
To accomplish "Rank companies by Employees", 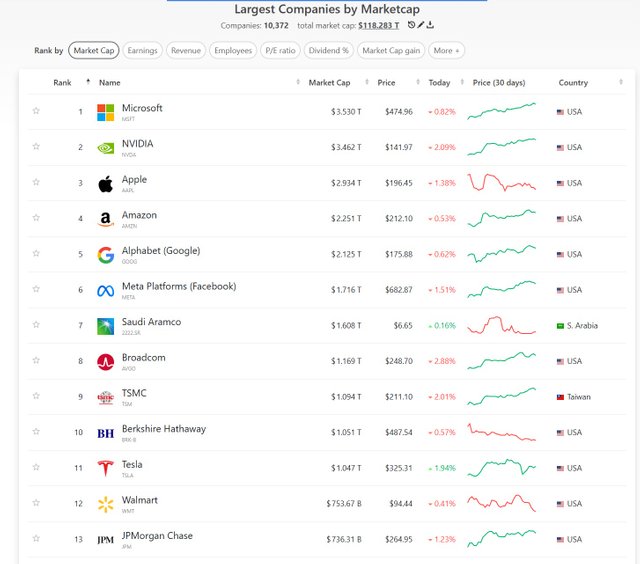I will (x=233, y=51).
